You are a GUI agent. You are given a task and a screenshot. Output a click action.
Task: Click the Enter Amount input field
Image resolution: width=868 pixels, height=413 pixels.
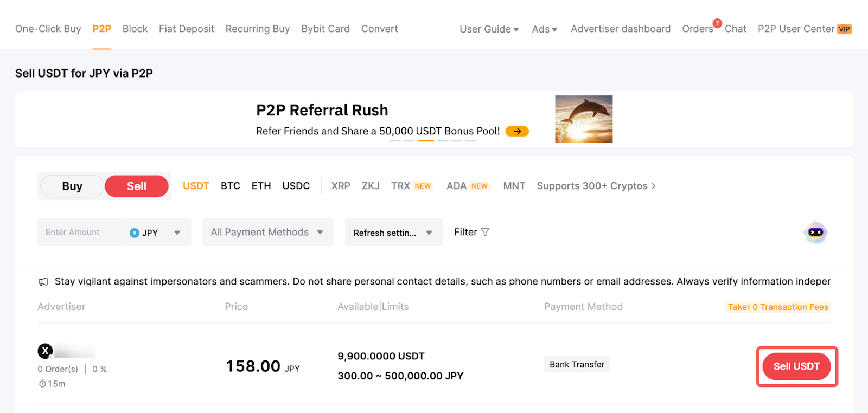click(x=79, y=233)
